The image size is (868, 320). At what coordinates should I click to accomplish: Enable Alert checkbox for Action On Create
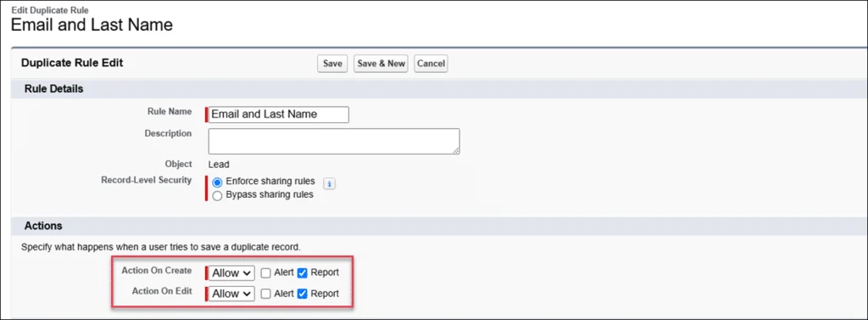(265, 272)
